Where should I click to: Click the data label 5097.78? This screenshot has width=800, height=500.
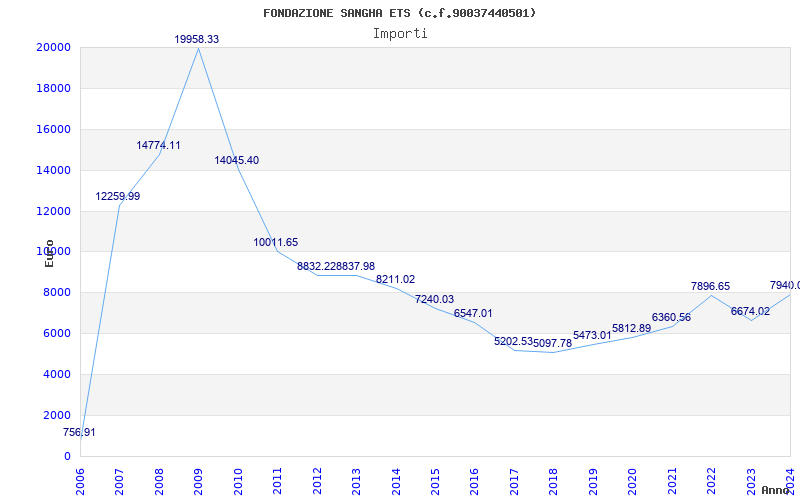(x=553, y=343)
